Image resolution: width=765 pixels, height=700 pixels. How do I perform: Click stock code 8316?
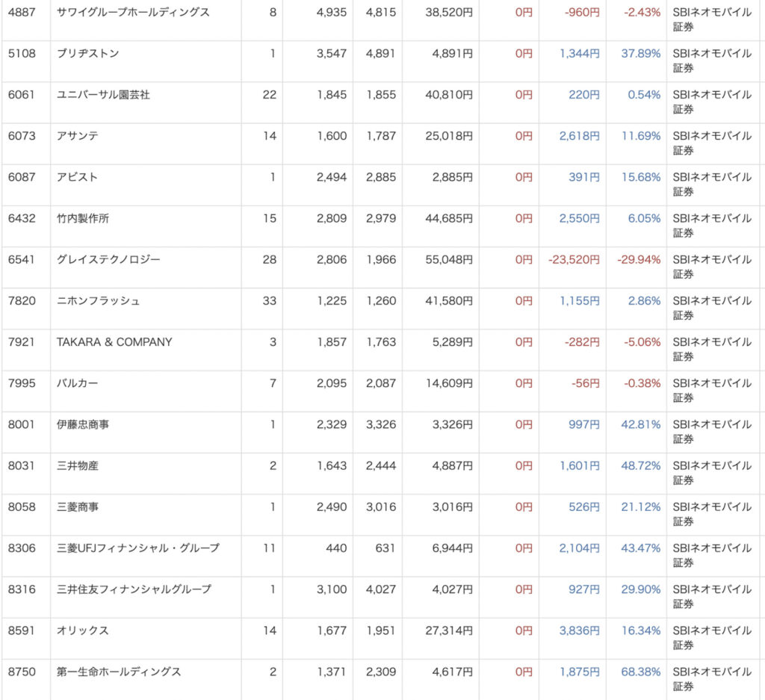22,589
